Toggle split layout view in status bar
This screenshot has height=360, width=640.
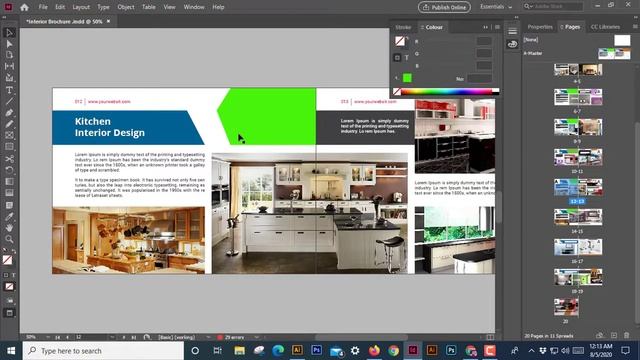(490, 337)
